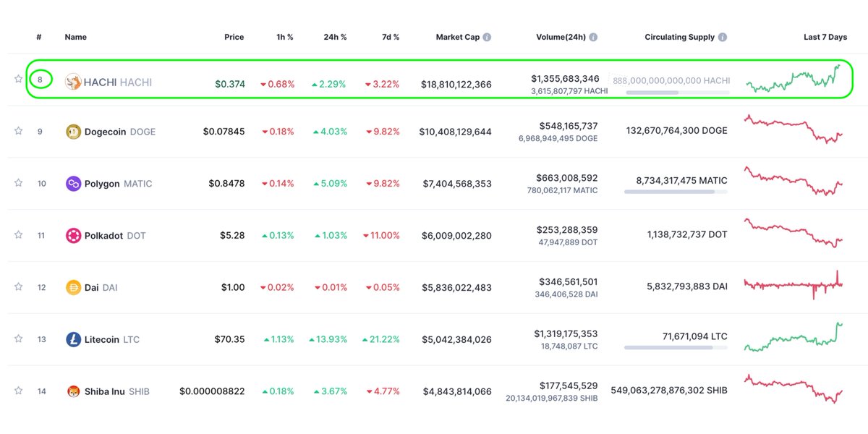This screenshot has height=434, width=868.
Task: Toggle the watchlist star for Polkadot
Action: point(19,235)
